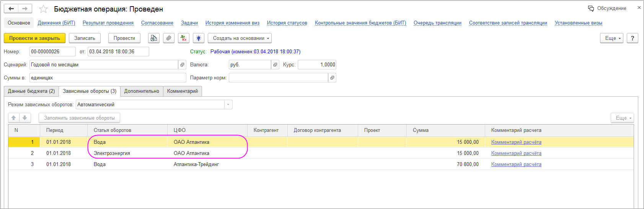Go to История статусов section
Image resolution: width=644 pixels, height=209 pixels.
tap(287, 23)
